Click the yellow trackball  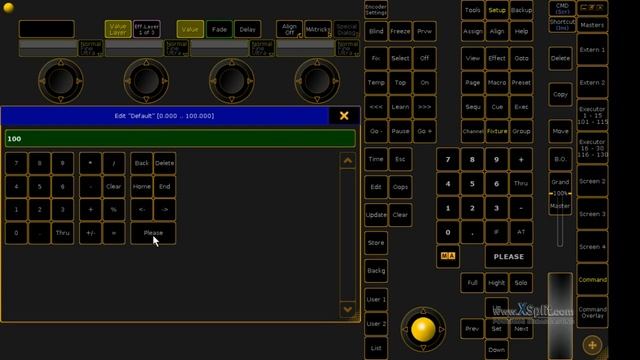[423, 329]
